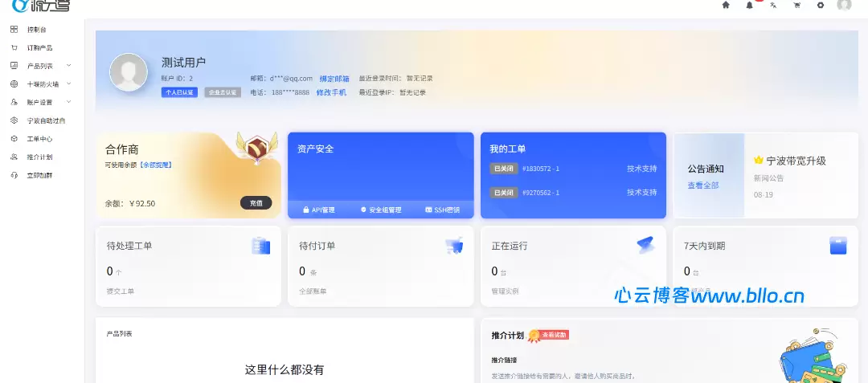This screenshot has width=868, height=383.
Task: Click the large 测试用户 profile avatar
Action: pos(129,72)
